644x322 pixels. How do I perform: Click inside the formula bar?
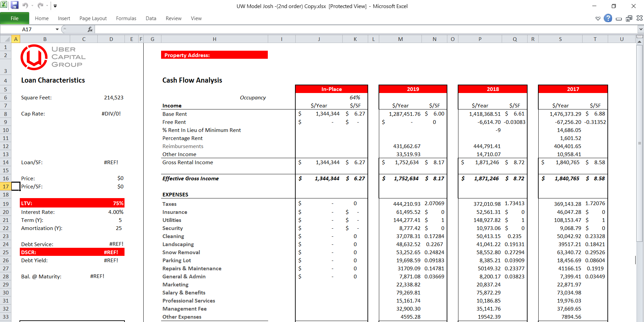235,29
